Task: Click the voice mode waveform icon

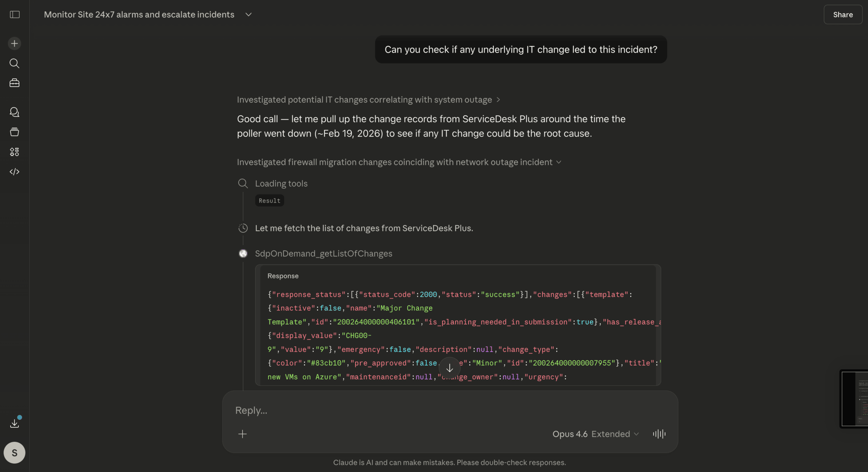Action: [659, 434]
